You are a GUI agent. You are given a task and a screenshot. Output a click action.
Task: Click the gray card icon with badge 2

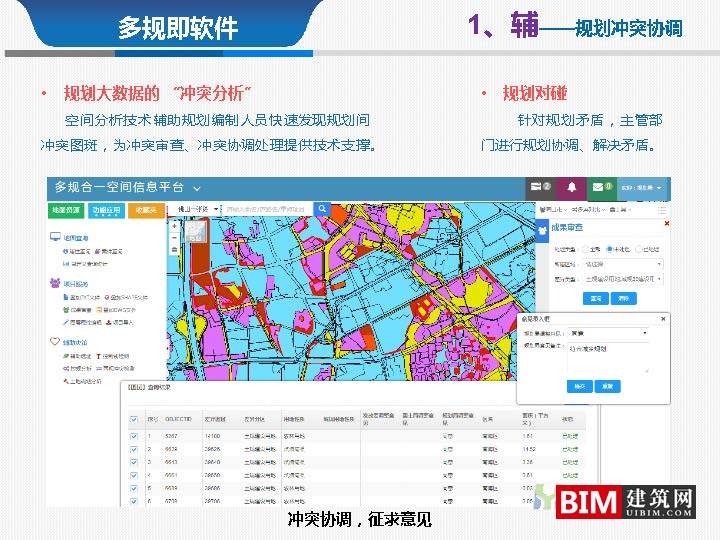pyautogui.click(x=541, y=187)
